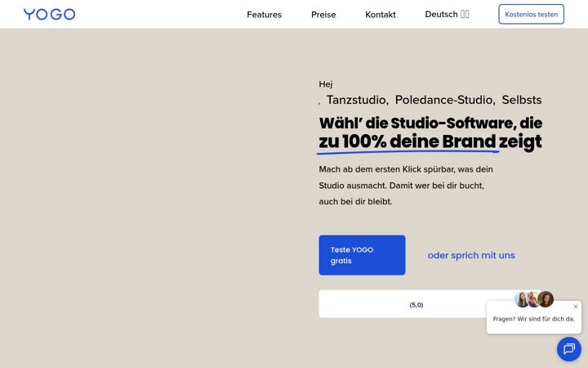Follow the 'oder sprich mit uns' link

471,255
